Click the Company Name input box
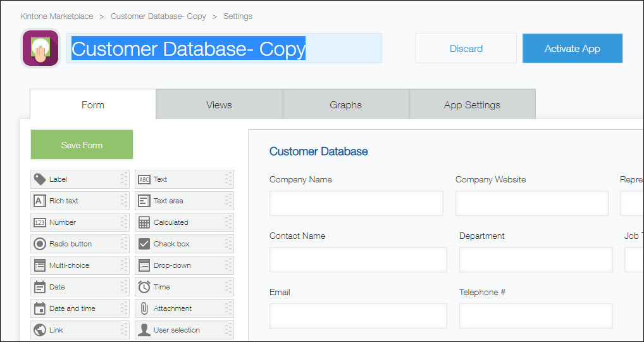 point(356,203)
